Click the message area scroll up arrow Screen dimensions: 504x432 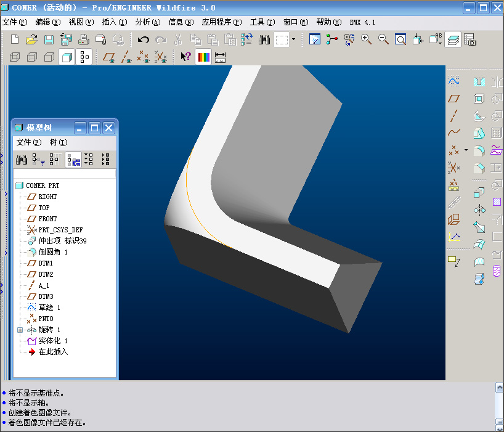click(499, 388)
